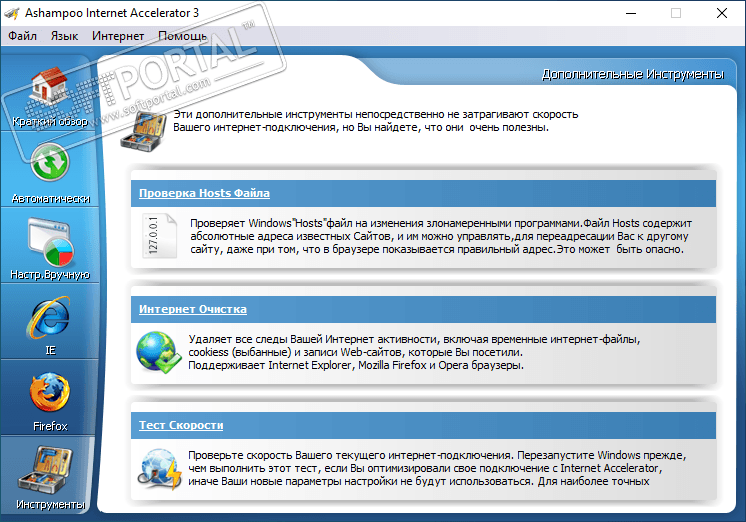This screenshot has height=522, width=746.
Task: Close the Internet Accelerator window
Action: [x=722, y=13]
